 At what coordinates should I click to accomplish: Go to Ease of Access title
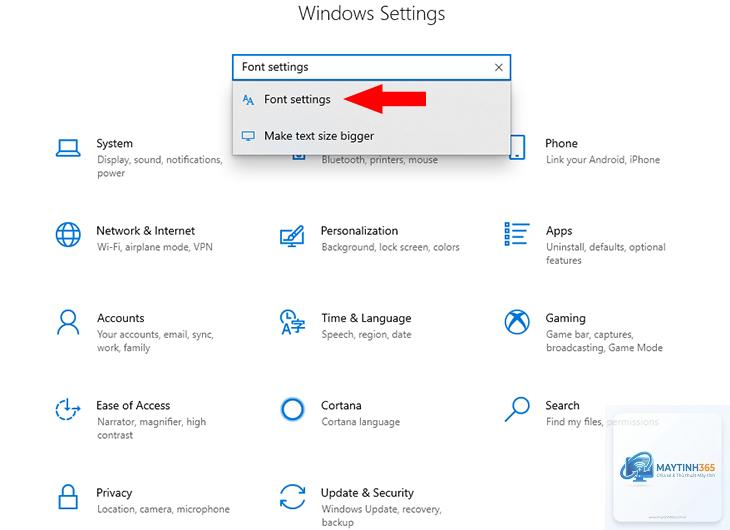pyautogui.click(x=133, y=406)
